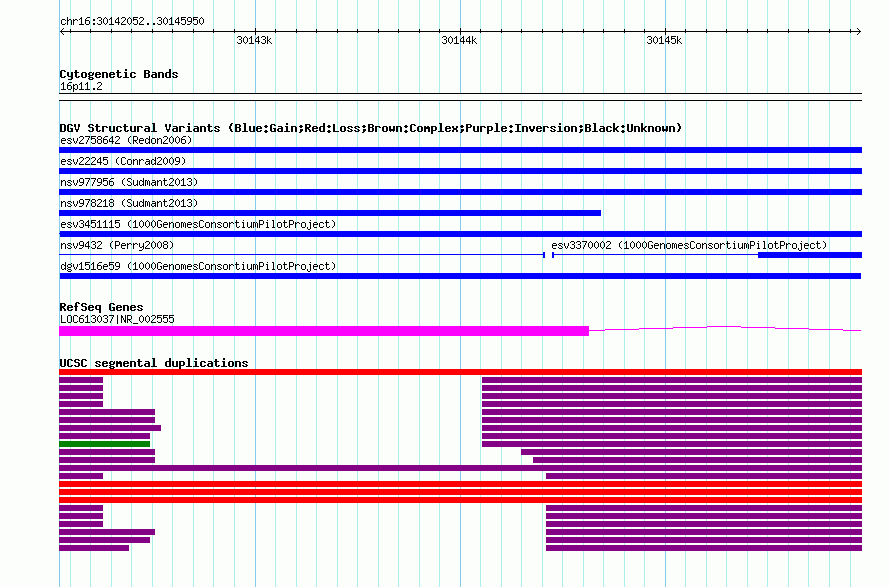Select the thick blue segment of esv3370002
Image resolution: width=890 pixels, height=587 pixels.
coord(810,255)
